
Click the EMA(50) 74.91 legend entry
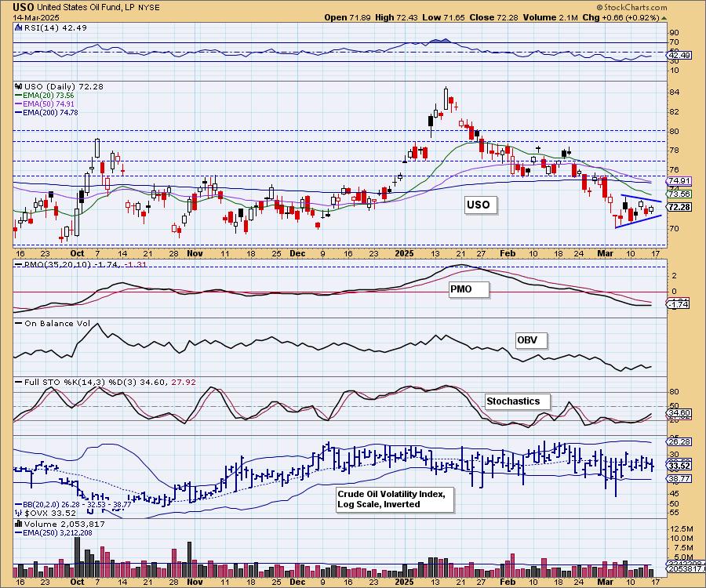click(45, 104)
